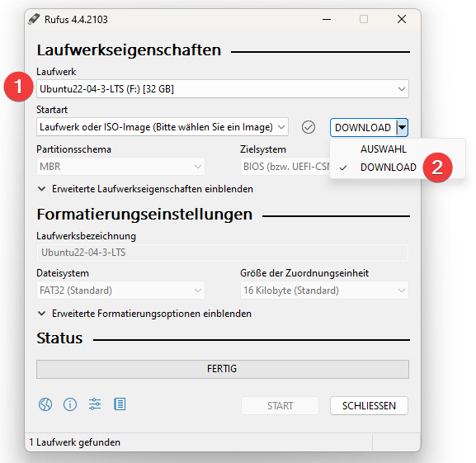476x463 pixels.
Task: Open Größe der Zuordnungseinheit dropdown
Action: 324,291
